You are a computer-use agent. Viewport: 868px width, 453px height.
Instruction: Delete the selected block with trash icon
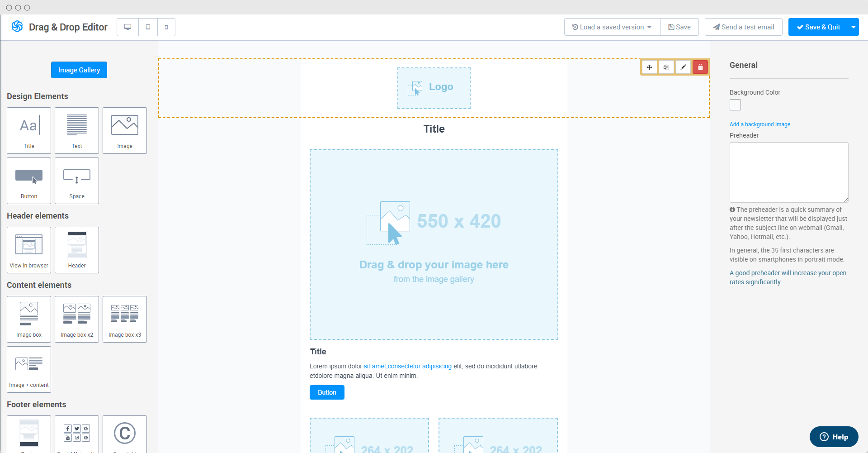(700, 67)
